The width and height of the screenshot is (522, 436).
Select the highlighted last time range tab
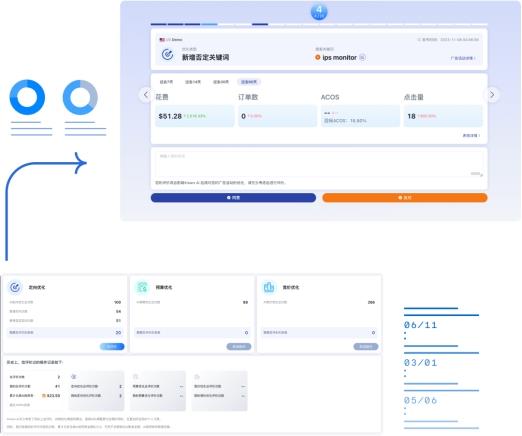249,82
